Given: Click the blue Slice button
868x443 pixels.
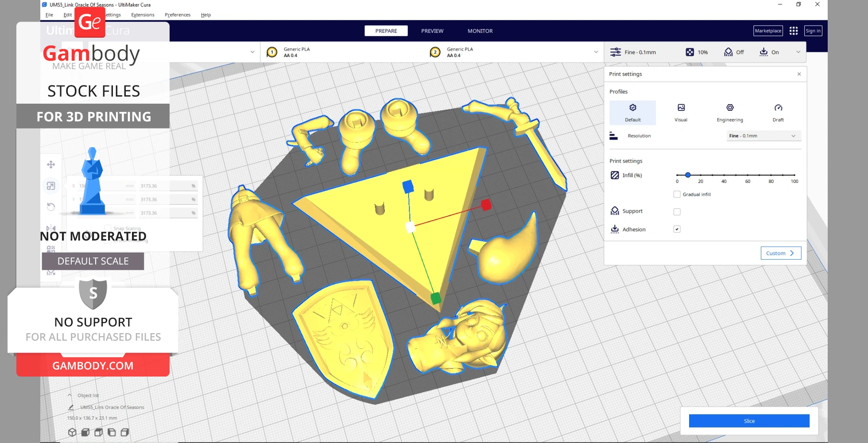Looking at the screenshot, I should pyautogui.click(x=749, y=421).
